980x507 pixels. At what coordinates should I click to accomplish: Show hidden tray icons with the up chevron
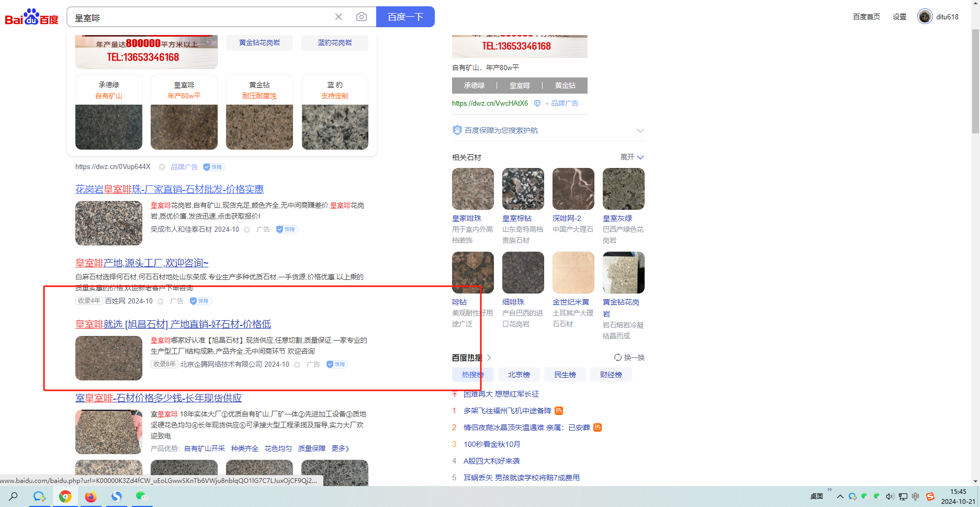pyautogui.click(x=840, y=497)
